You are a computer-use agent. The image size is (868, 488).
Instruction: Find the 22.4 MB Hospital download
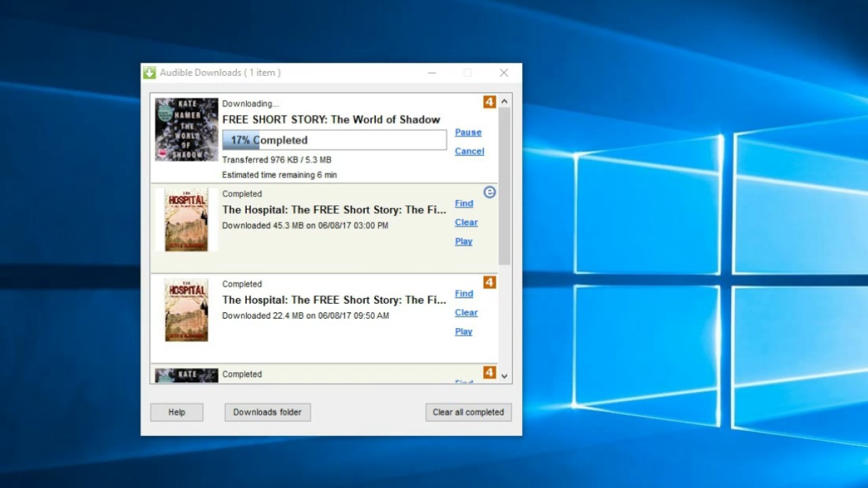coord(464,293)
